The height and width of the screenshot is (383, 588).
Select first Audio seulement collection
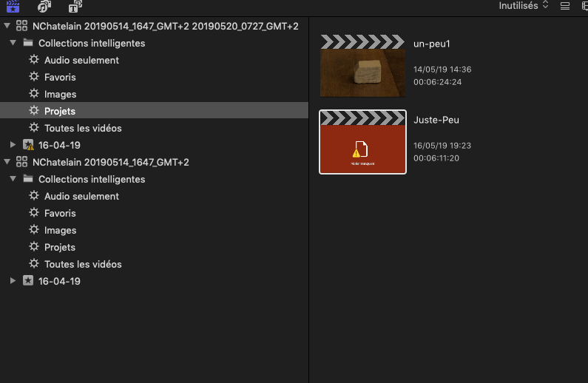click(81, 60)
